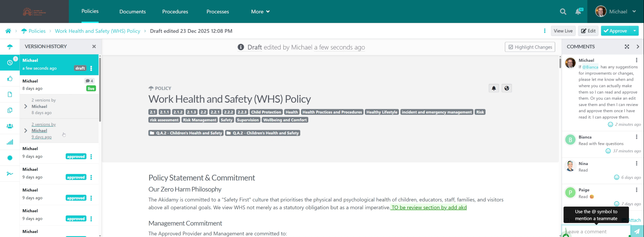Screen dimensions: 644x237
Task: Select the 2.1.1 tag
Action: [x=164, y=112]
